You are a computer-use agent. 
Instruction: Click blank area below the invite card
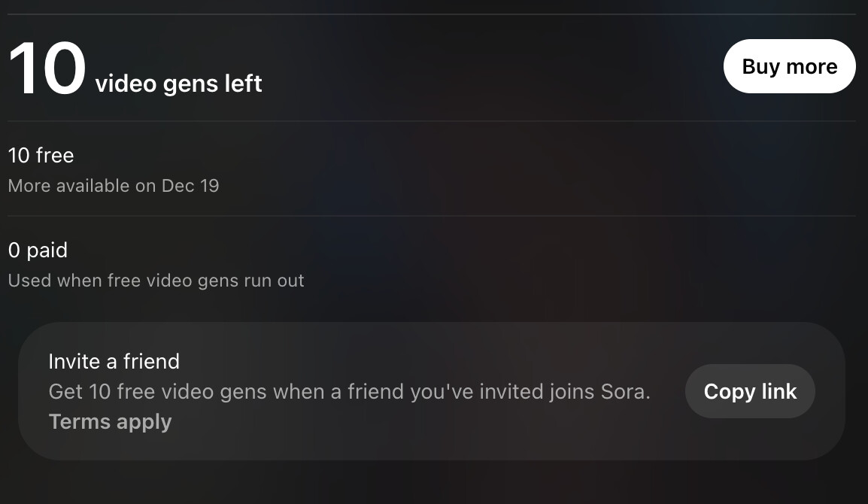click(x=432, y=483)
